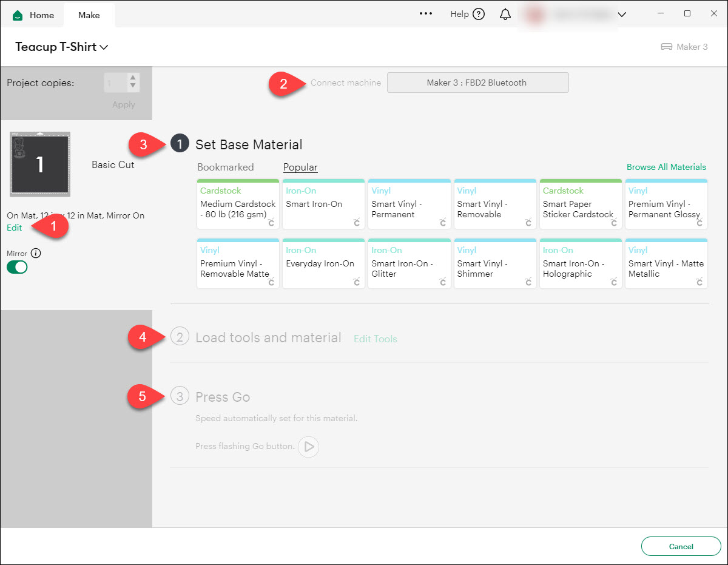
Task: Click Apply under Project copies
Action: pyautogui.click(x=124, y=104)
